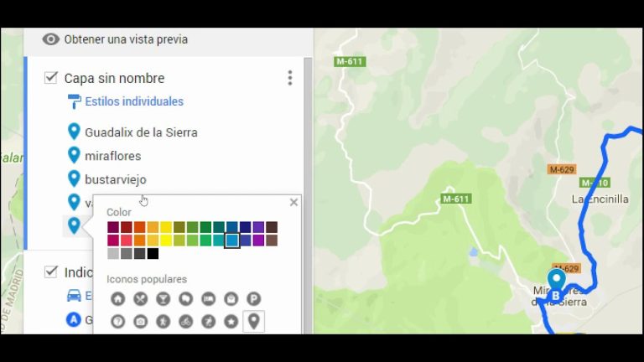The height and width of the screenshot is (362, 644).
Task: Select the bustarviejo list item
Action: (116, 180)
